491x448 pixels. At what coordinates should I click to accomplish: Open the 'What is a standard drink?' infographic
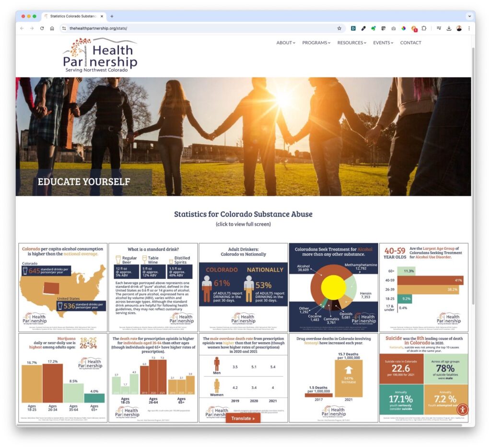pyautogui.click(x=153, y=287)
